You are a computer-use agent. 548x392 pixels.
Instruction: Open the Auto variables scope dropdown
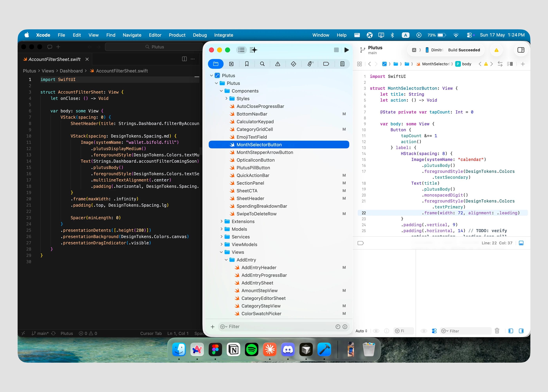(361, 331)
